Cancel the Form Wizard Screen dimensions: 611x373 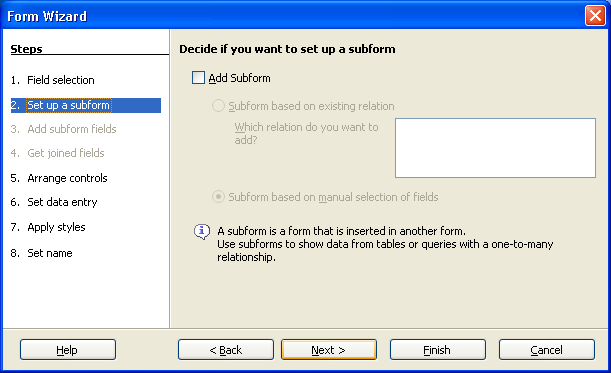[x=547, y=350]
